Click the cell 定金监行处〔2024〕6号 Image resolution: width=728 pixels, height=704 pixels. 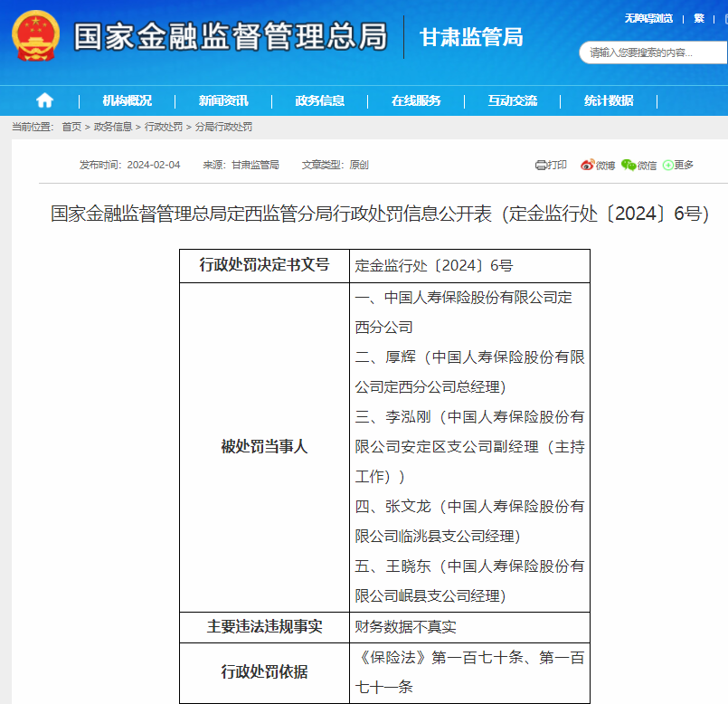pos(469,266)
